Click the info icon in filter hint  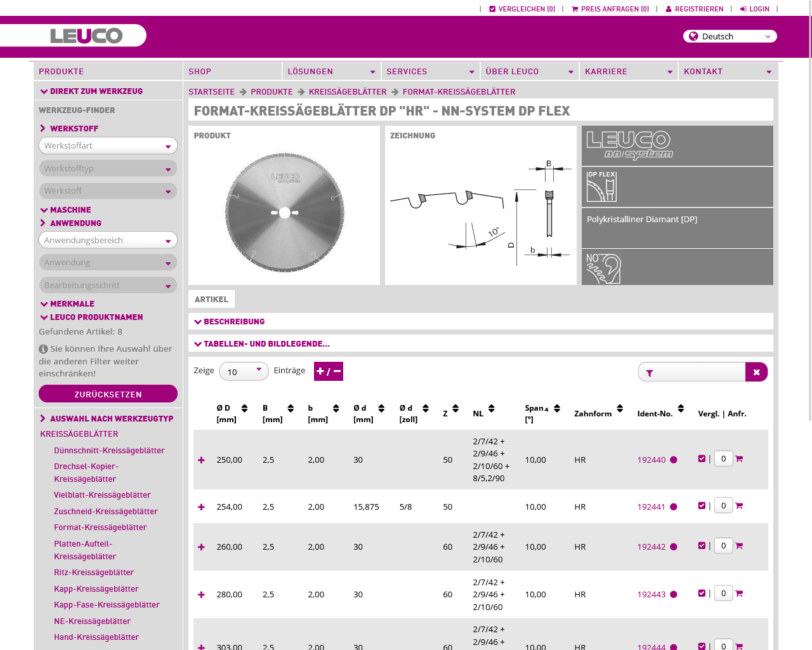click(x=43, y=349)
